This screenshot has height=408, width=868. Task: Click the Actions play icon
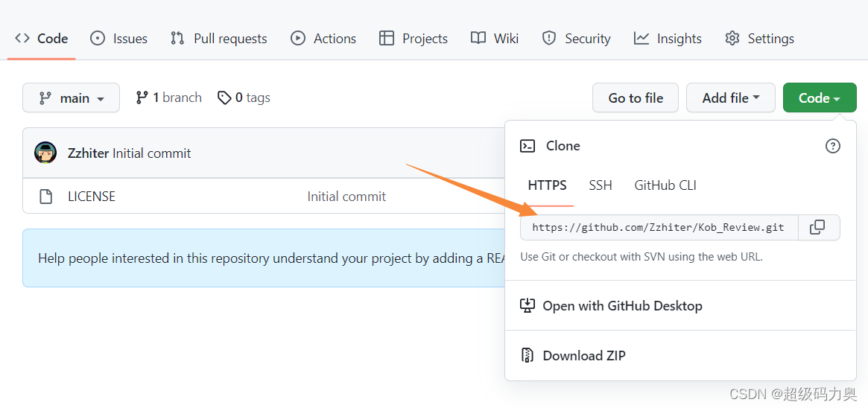[298, 38]
